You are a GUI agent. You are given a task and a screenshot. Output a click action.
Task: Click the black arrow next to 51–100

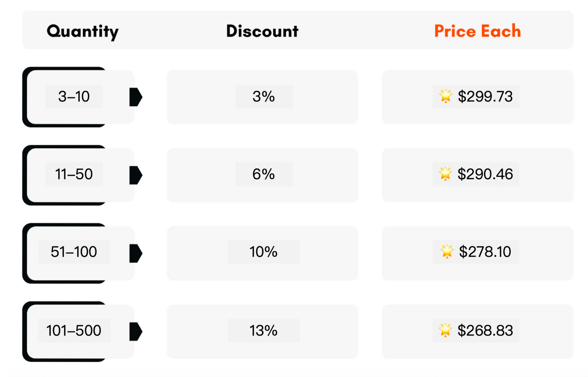(x=135, y=253)
